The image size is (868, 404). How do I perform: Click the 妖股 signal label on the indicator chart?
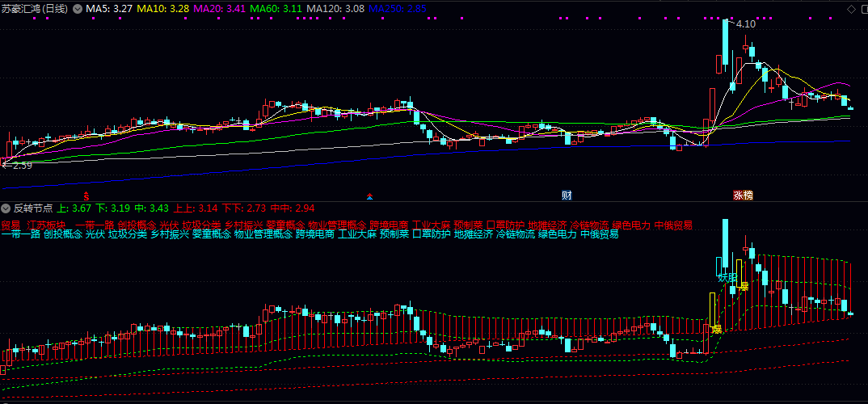(727, 278)
